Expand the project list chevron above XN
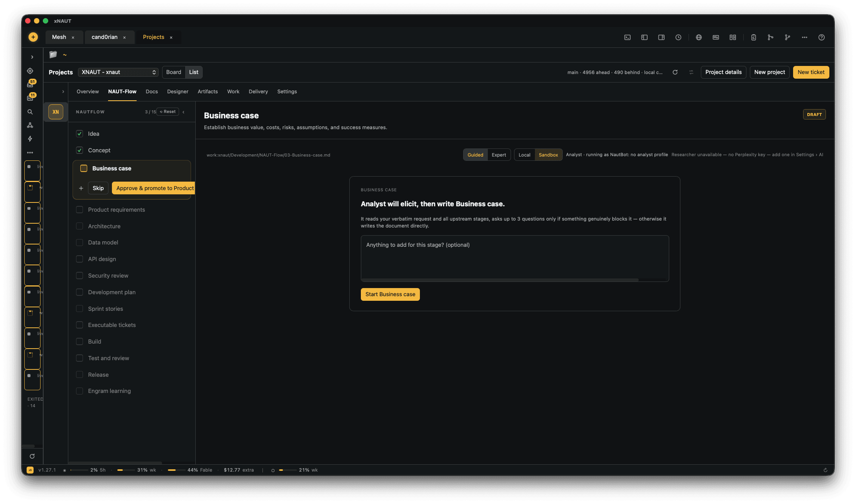Image resolution: width=856 pixels, height=504 pixels. tap(63, 92)
